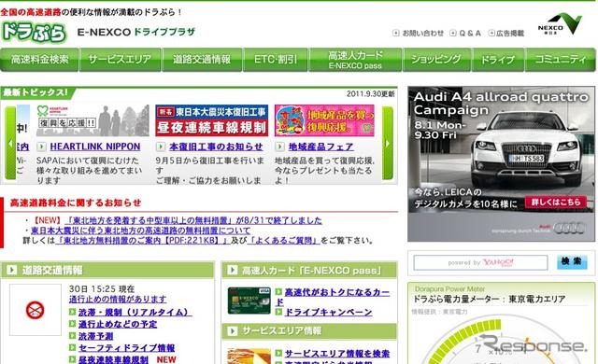Focus the Yahoo search input field
The width and height of the screenshot is (598, 364).
(x=480, y=262)
